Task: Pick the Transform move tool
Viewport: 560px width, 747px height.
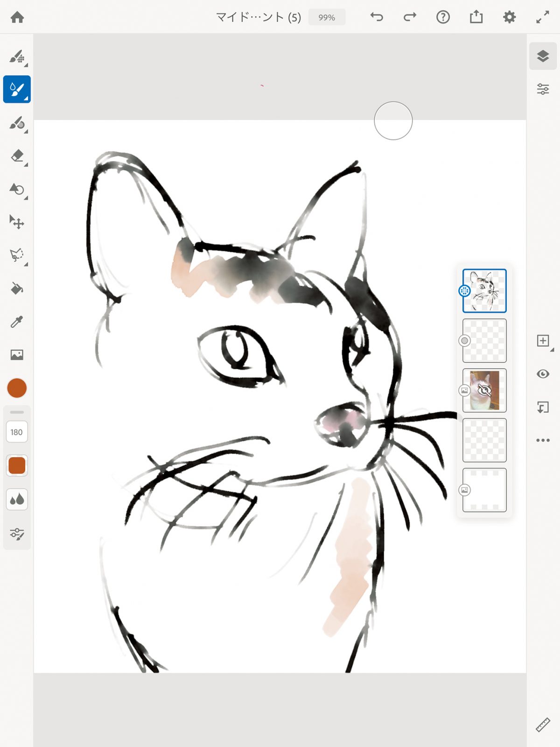Action: (x=17, y=222)
